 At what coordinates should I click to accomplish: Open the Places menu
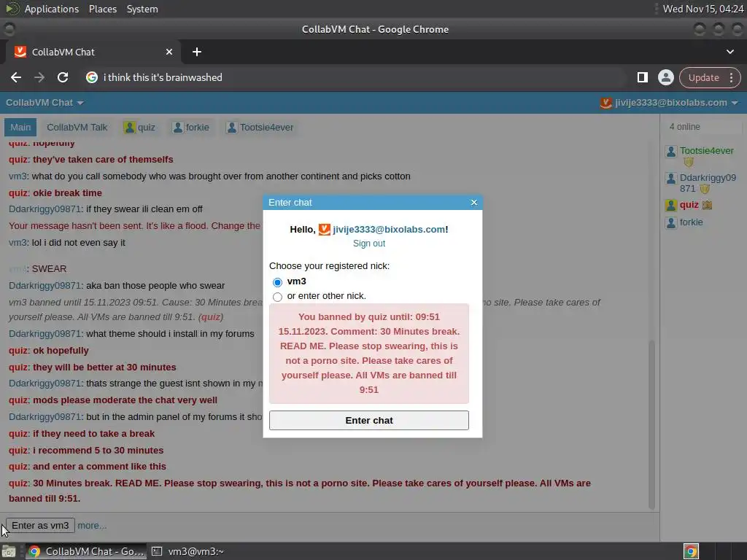point(102,9)
